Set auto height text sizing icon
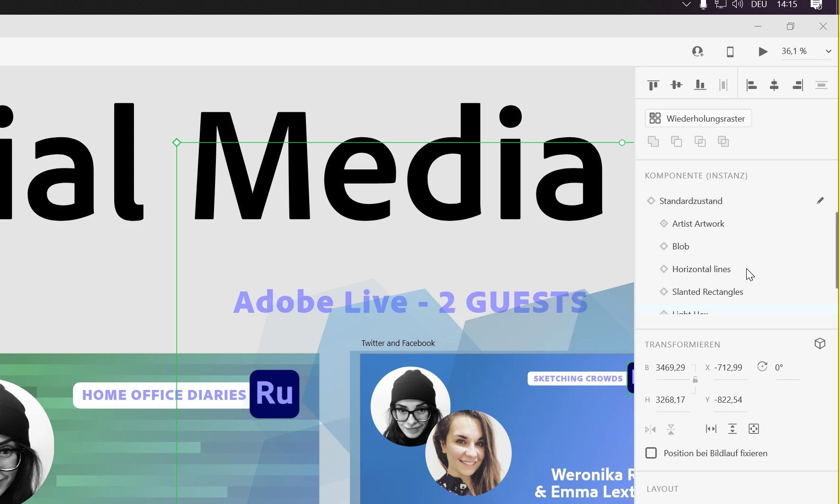The image size is (840, 504). [733, 429]
